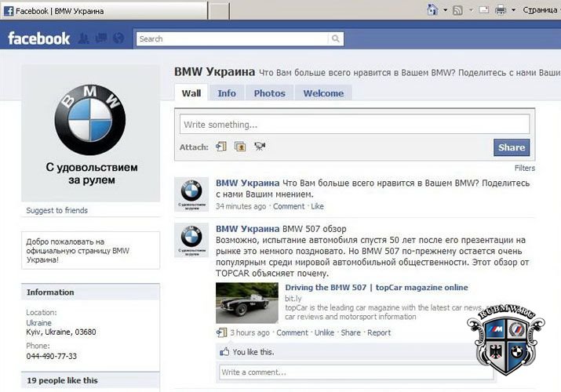This screenshot has height=392, width=561.
Task: Click BMW avatar on the first post
Action: [x=191, y=194]
